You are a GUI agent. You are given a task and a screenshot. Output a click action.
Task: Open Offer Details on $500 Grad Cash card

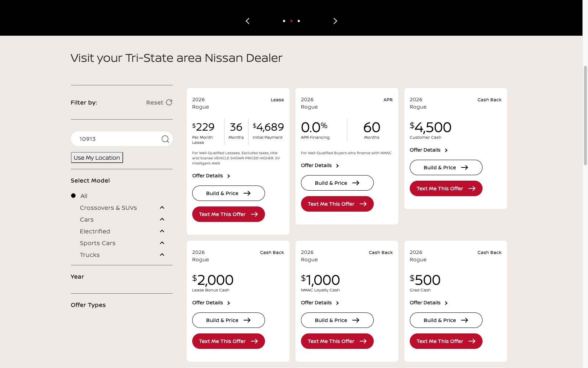click(429, 303)
